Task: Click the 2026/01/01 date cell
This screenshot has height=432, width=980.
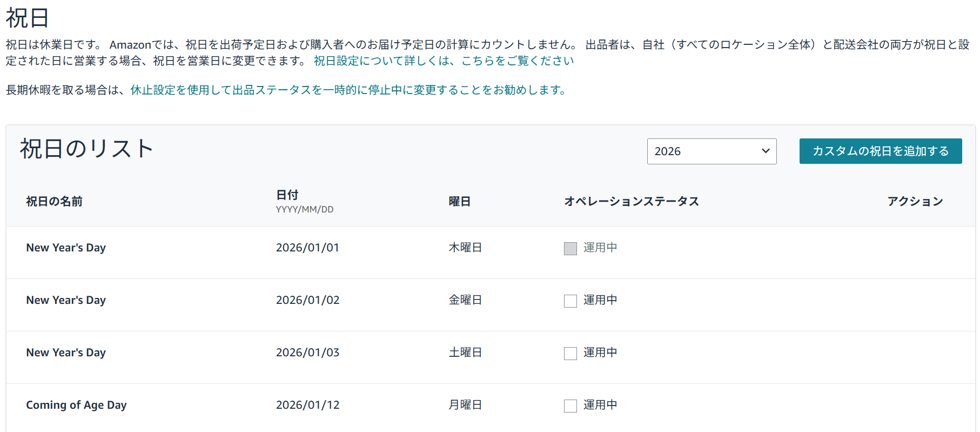Action: 307,248
